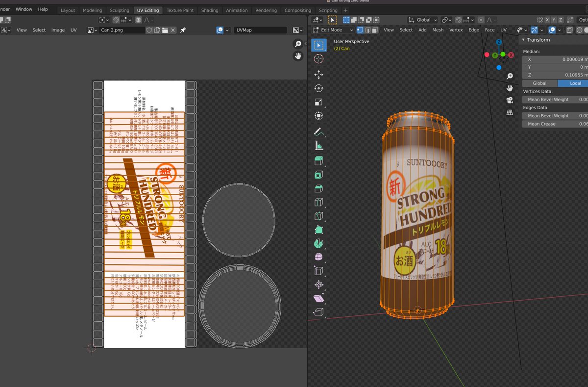
Task: Select the Shrink/Fatten tool
Action: click(318, 284)
